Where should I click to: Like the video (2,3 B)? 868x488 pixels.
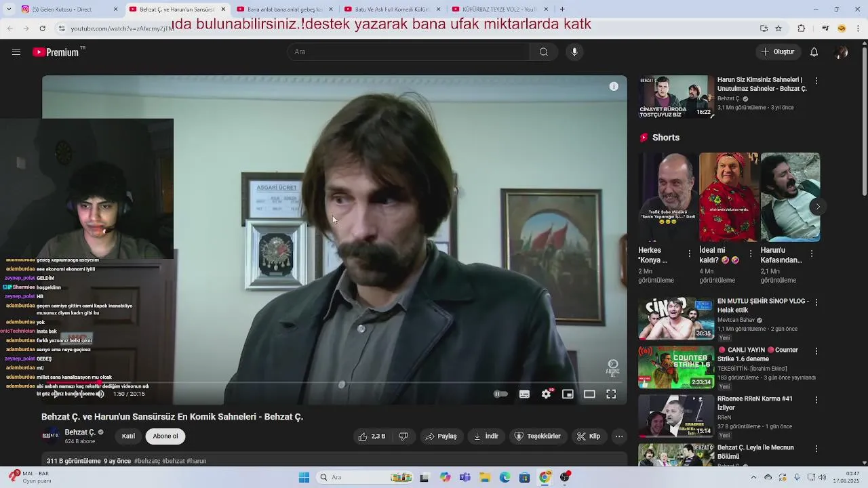pos(372,436)
